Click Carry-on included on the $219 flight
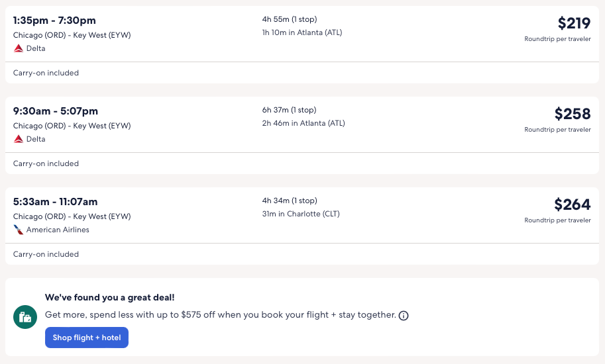Viewport: 605px width, 364px height. [x=46, y=73]
